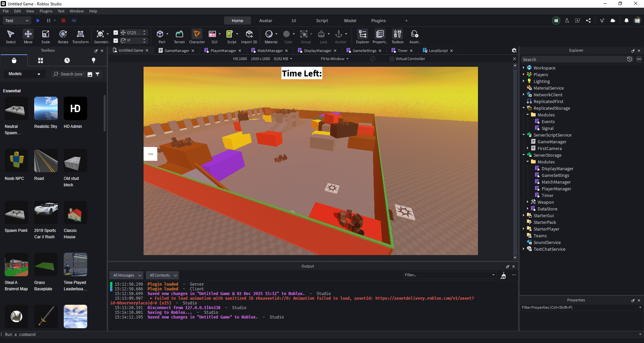Open Toolbox Creations lightbulb tab

click(94, 60)
